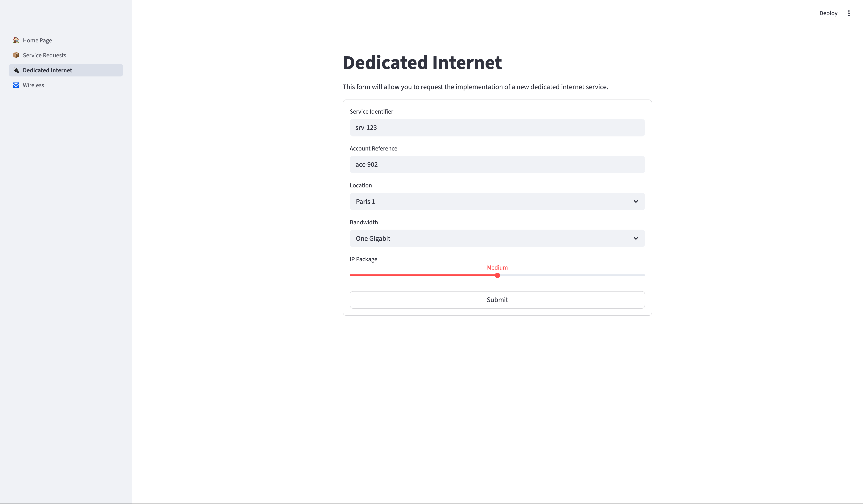
Task: Select the Wireless wifi icon
Action: (16, 85)
